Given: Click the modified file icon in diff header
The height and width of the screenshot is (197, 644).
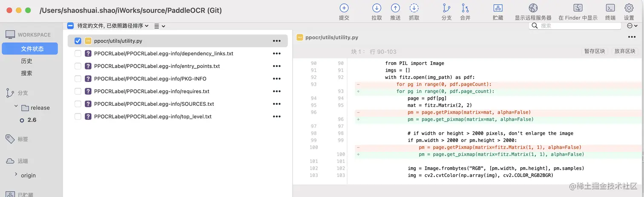Looking at the screenshot, I should tap(299, 37).
